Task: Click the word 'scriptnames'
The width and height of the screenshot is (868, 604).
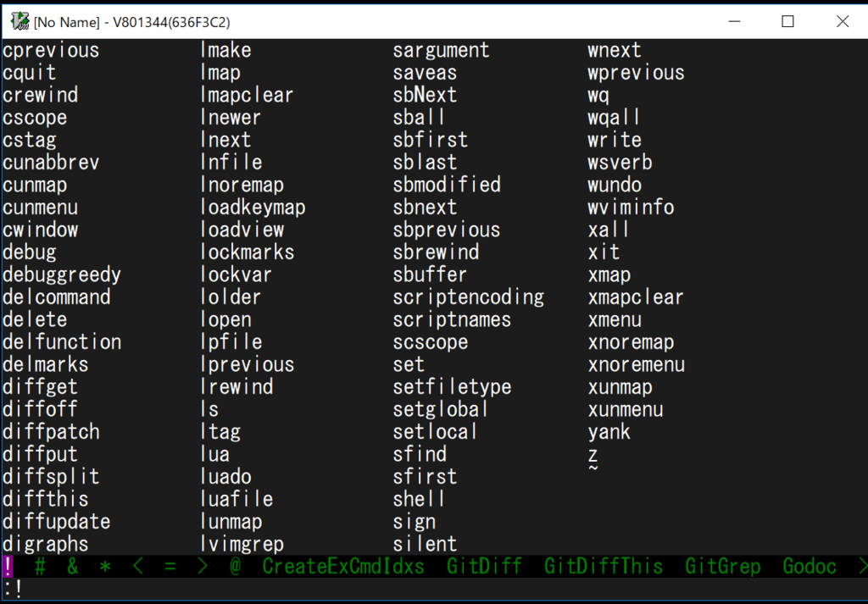Action: click(453, 319)
